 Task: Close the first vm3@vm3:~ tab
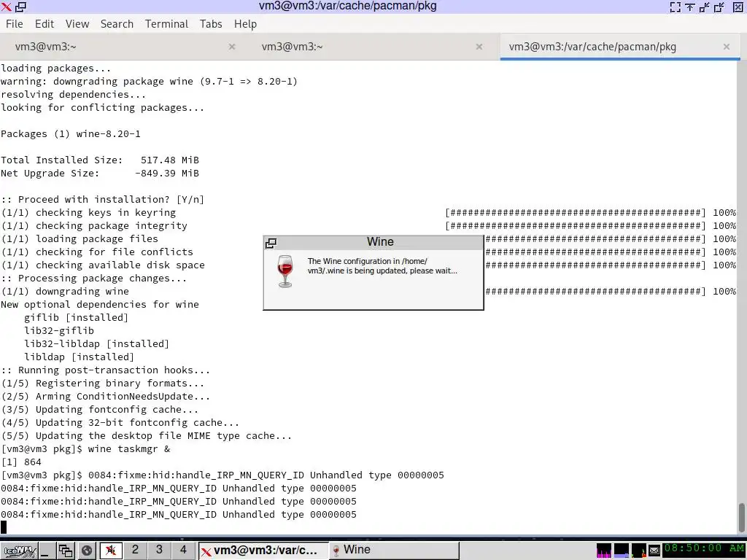(232, 47)
